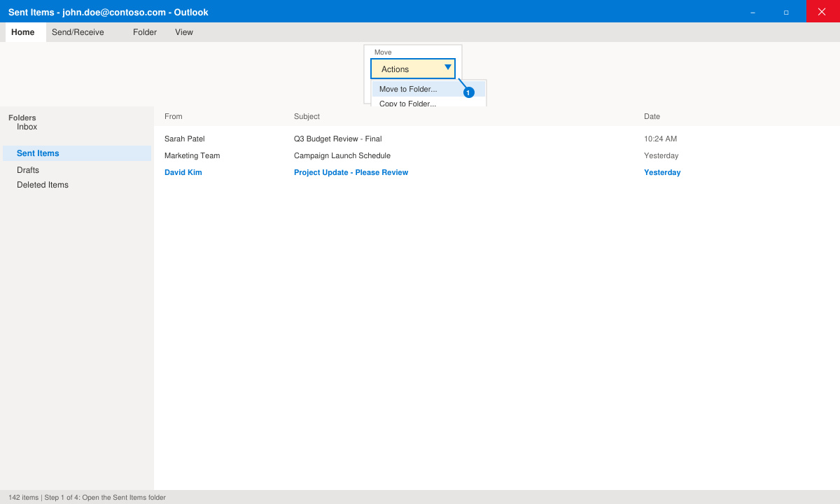This screenshot has width=840, height=504.
Task: Select the unread David Kim email
Action: (x=183, y=172)
